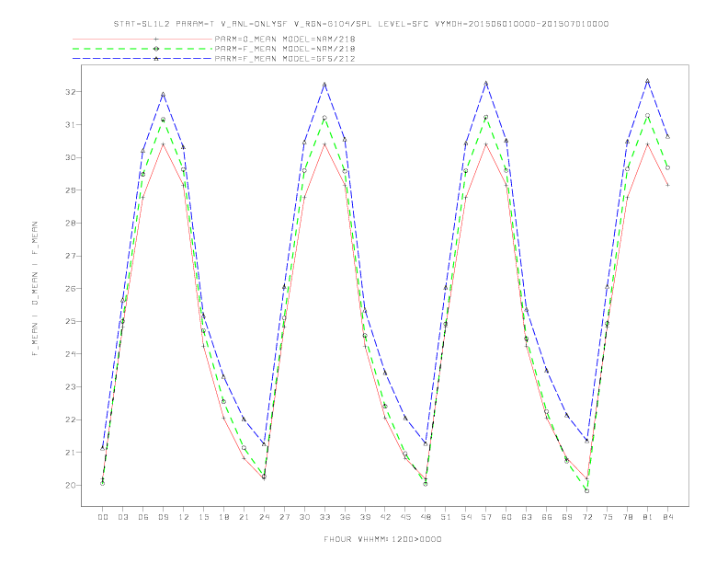Image resolution: width=728 pixels, height=563 pixels.
Task: Click x-axis forecast hour label 21
Action: pyautogui.click(x=244, y=517)
